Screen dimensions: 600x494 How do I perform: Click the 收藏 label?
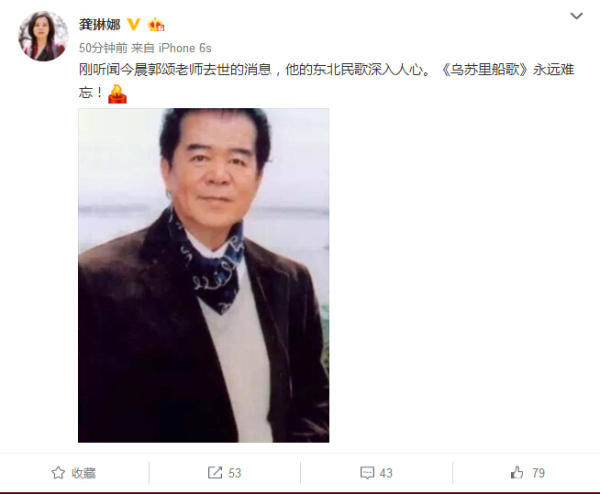pos(83,473)
